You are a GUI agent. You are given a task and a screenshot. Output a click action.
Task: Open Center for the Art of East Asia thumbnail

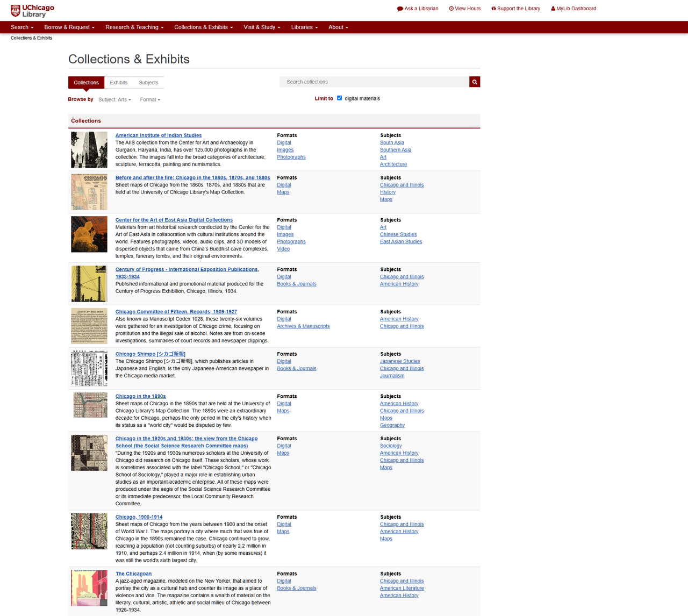89,234
